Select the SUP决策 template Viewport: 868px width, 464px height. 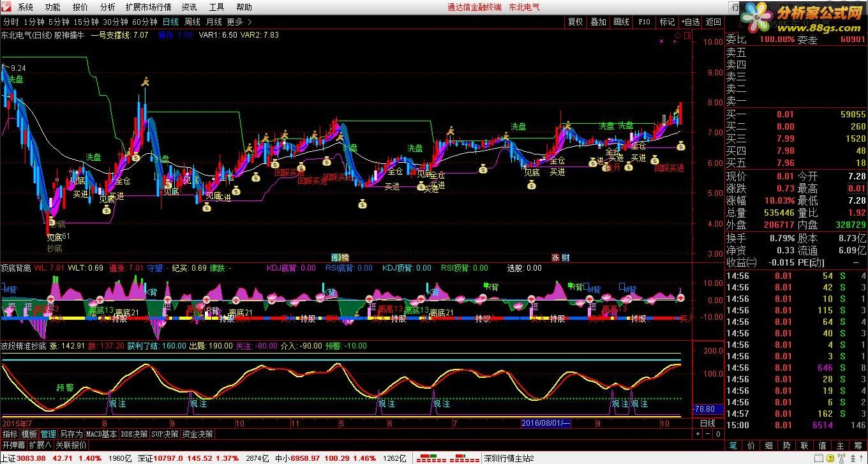(165, 434)
